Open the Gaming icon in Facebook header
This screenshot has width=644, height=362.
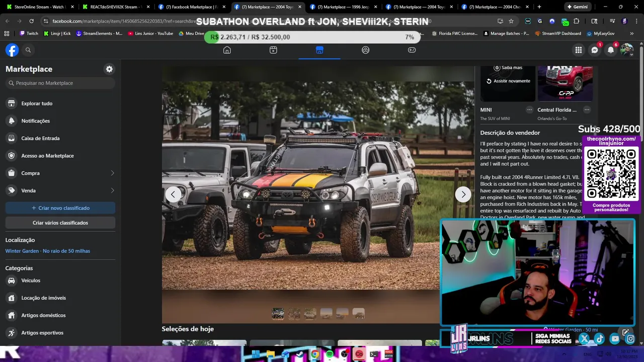coord(412,50)
